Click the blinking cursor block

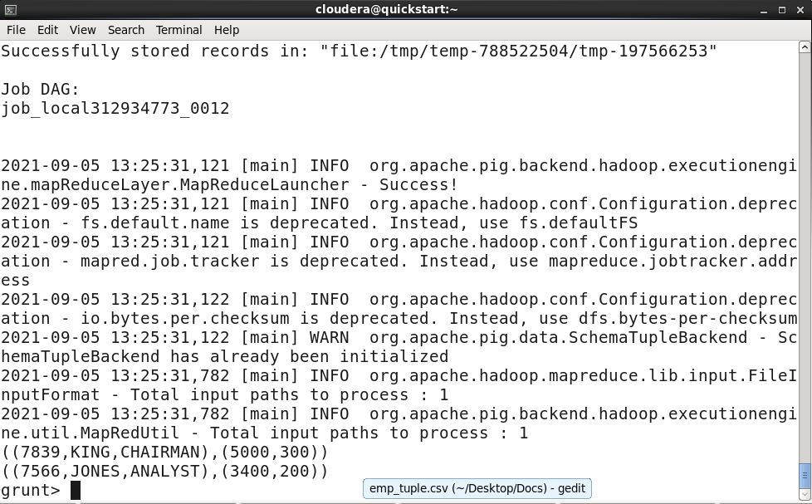point(75,490)
